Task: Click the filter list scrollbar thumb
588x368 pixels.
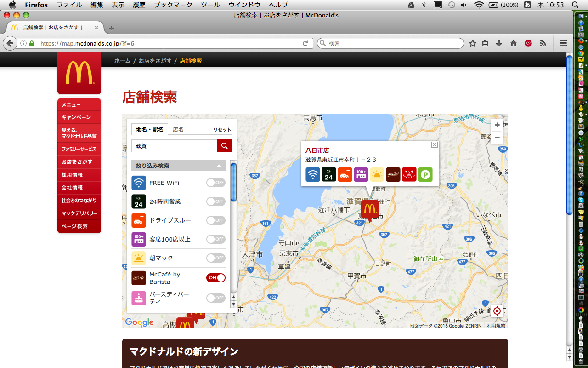Action: point(233,182)
